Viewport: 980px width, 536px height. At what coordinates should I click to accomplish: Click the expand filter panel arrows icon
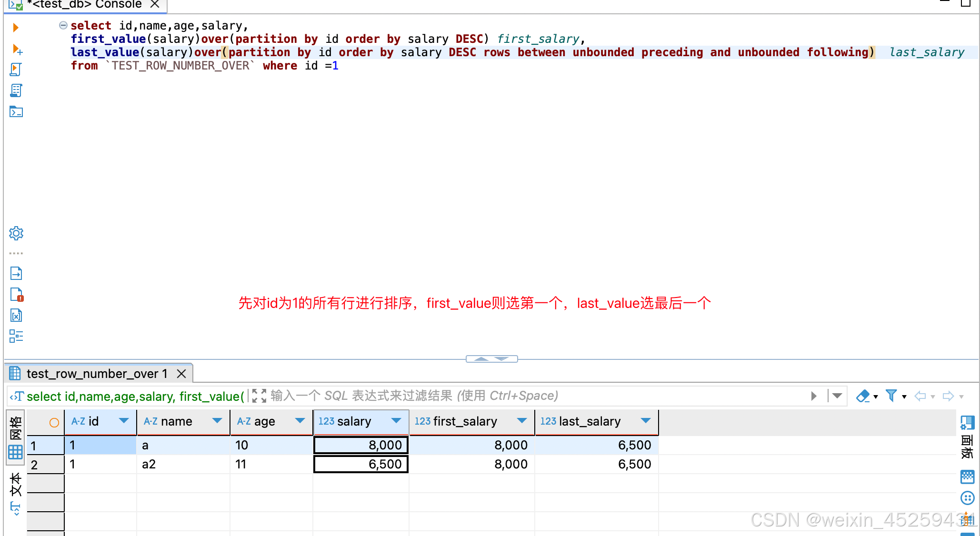click(x=259, y=396)
